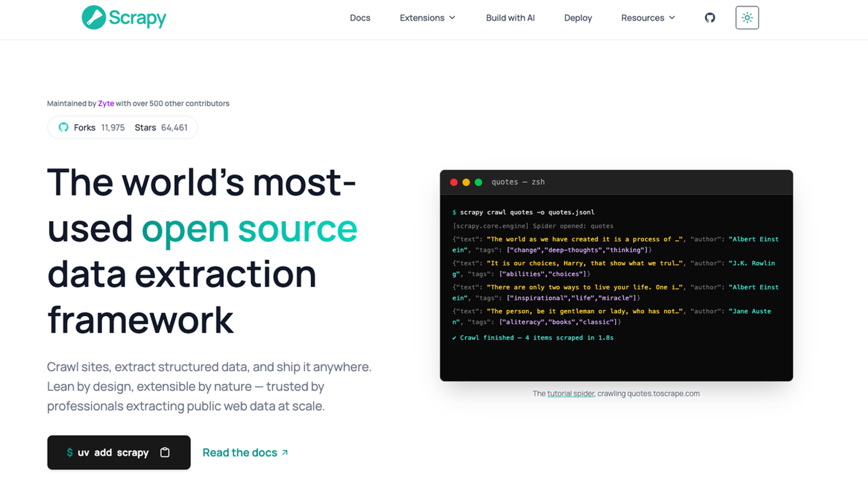Click the GitHub icon beside Forks
Viewport: 868px width, 488px height.
[63, 127]
